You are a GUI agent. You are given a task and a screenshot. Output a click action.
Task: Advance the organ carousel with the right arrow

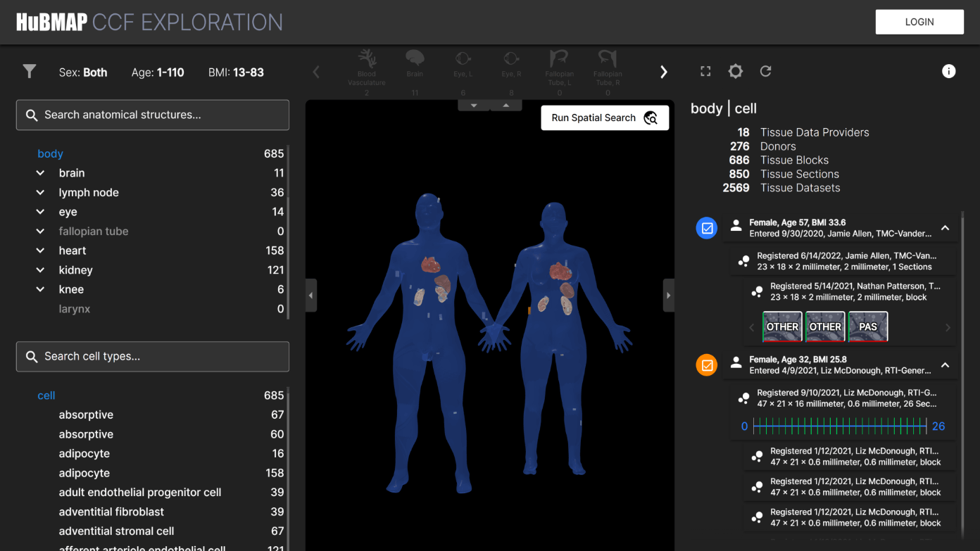coord(663,71)
